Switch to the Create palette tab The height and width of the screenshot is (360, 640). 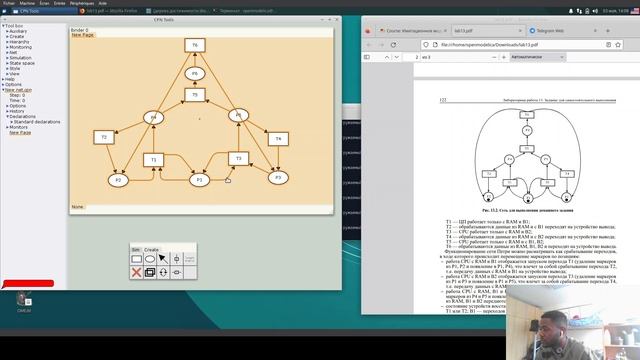point(151,249)
